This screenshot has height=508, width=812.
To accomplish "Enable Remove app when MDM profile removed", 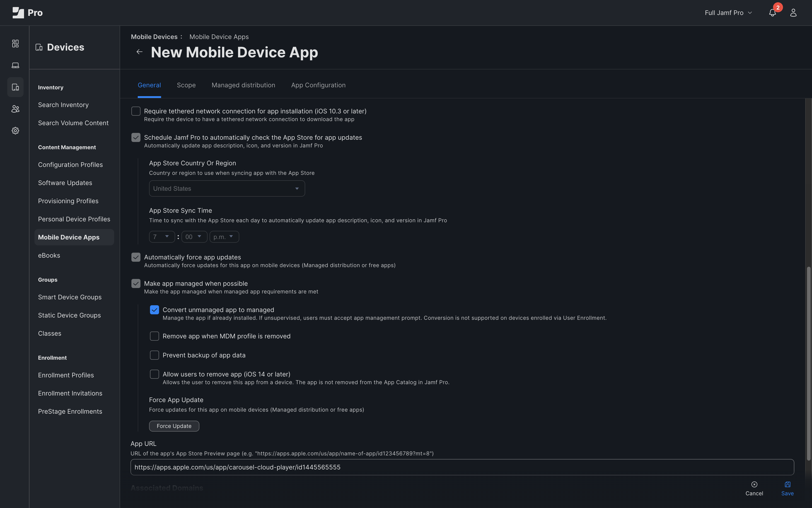I will coord(154,336).
